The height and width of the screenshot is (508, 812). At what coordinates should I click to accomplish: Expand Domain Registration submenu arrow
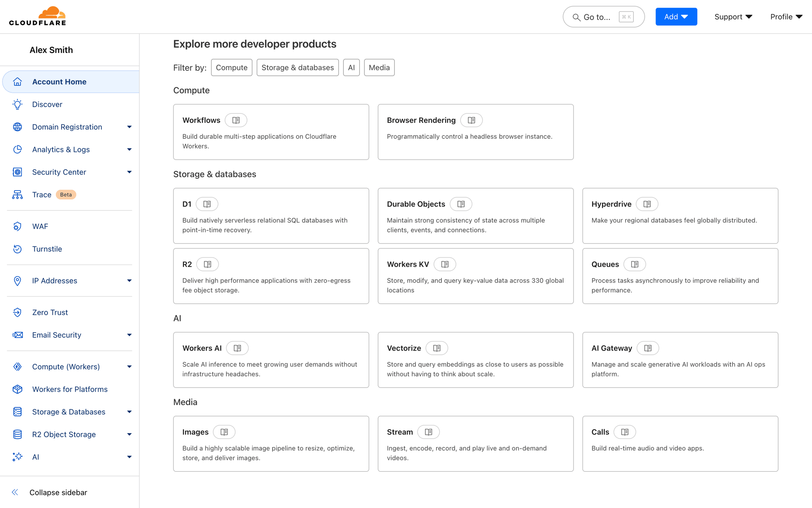click(129, 127)
